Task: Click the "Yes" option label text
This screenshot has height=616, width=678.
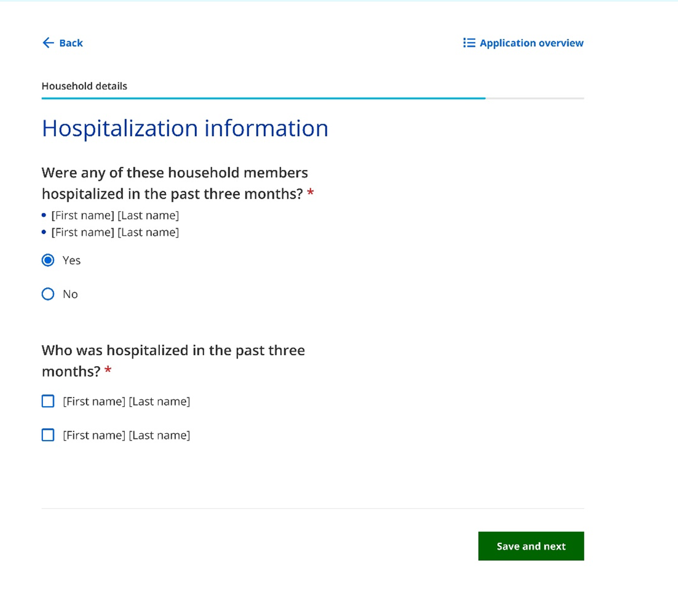Action: 71,260
